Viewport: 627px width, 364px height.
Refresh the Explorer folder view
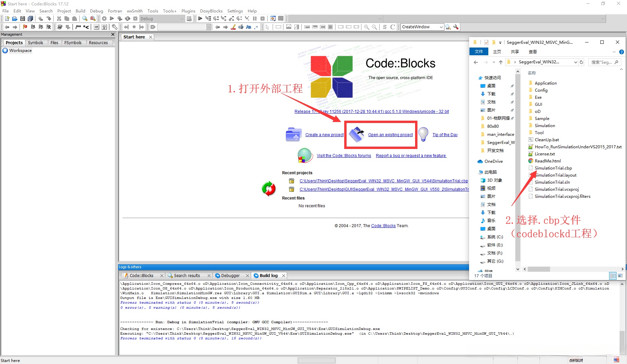581,62
